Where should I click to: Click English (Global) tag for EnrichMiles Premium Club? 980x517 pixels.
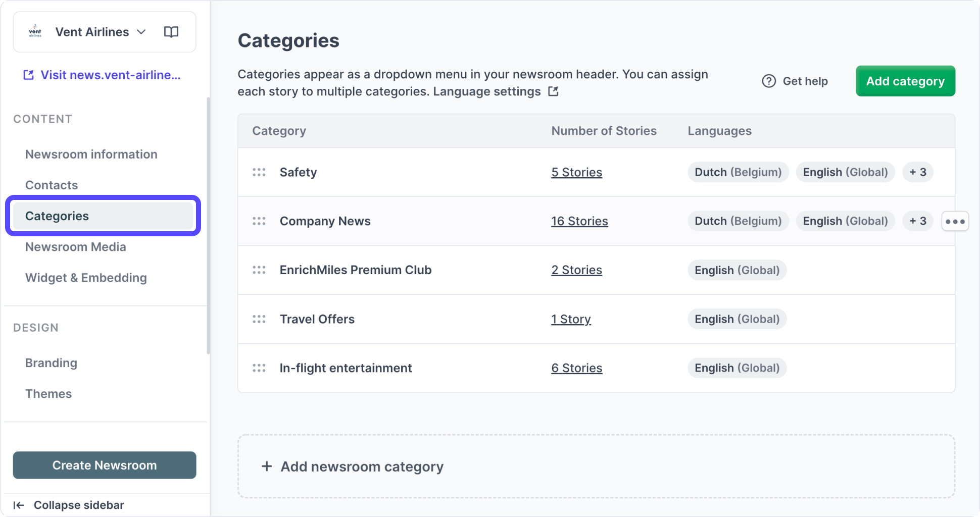[x=737, y=270]
